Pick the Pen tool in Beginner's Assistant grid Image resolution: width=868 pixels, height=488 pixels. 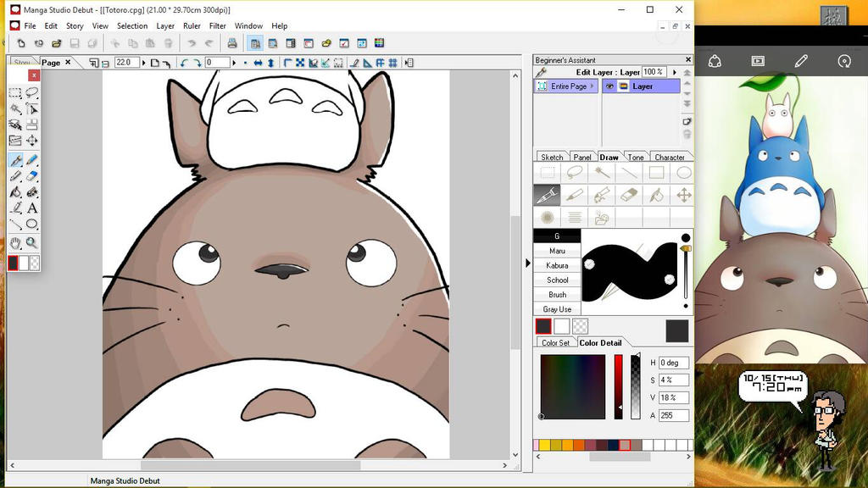[x=547, y=195]
